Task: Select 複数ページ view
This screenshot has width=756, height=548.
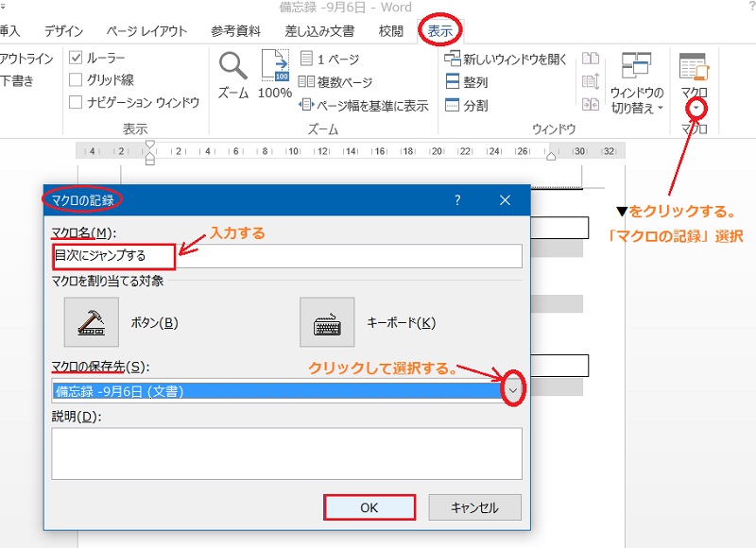Action: [x=335, y=82]
